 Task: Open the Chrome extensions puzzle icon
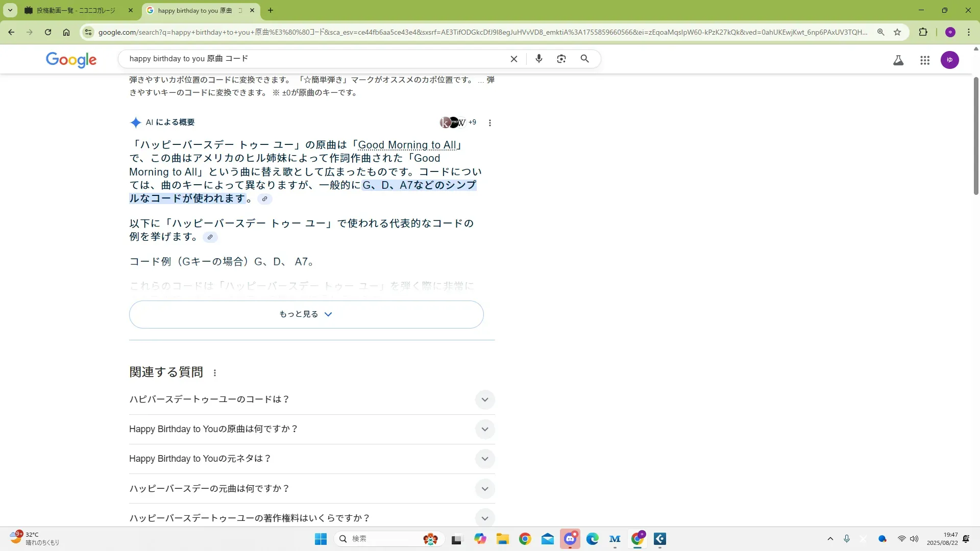[x=923, y=32]
